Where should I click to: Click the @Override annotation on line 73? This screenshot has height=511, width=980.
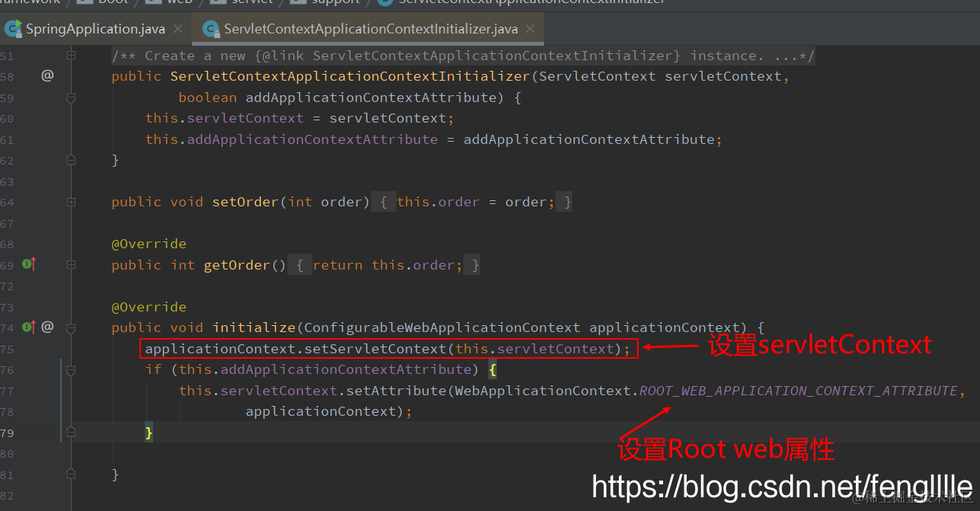click(x=149, y=307)
